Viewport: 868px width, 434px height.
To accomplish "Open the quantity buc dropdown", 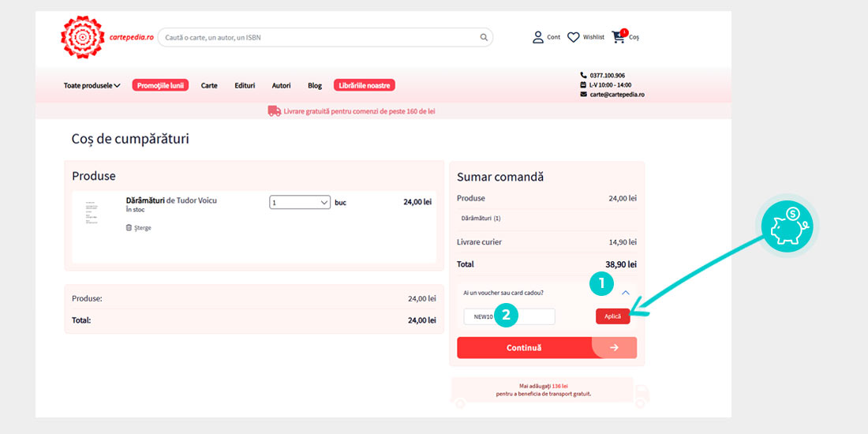I will [300, 203].
